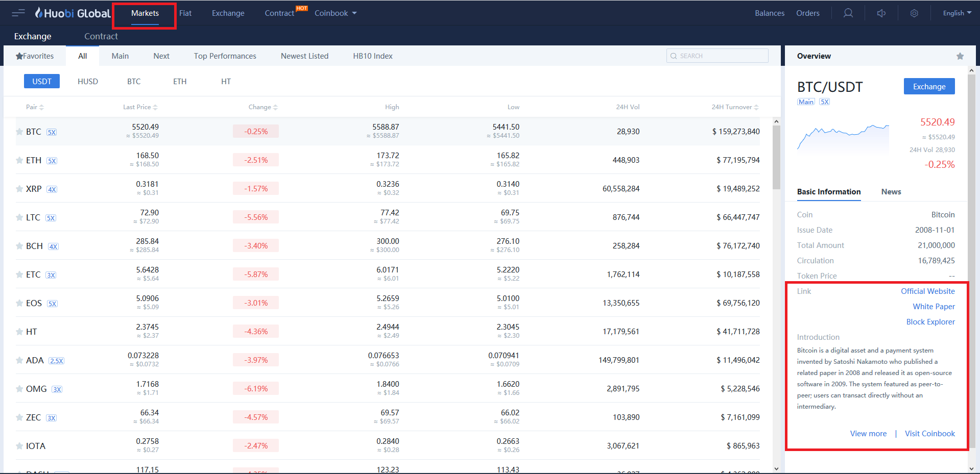Click the BTC/USDT price mini chart
The image size is (980, 474).
tap(843, 137)
